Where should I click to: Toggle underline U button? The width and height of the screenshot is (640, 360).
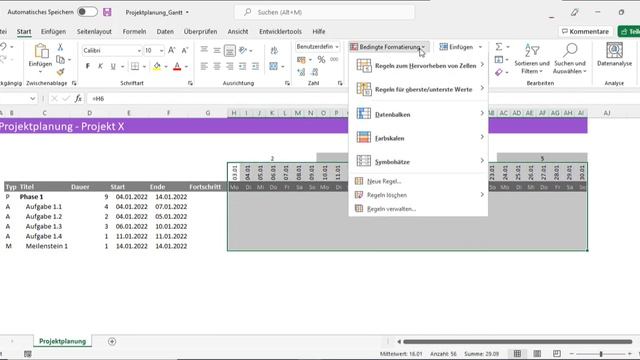point(113,66)
